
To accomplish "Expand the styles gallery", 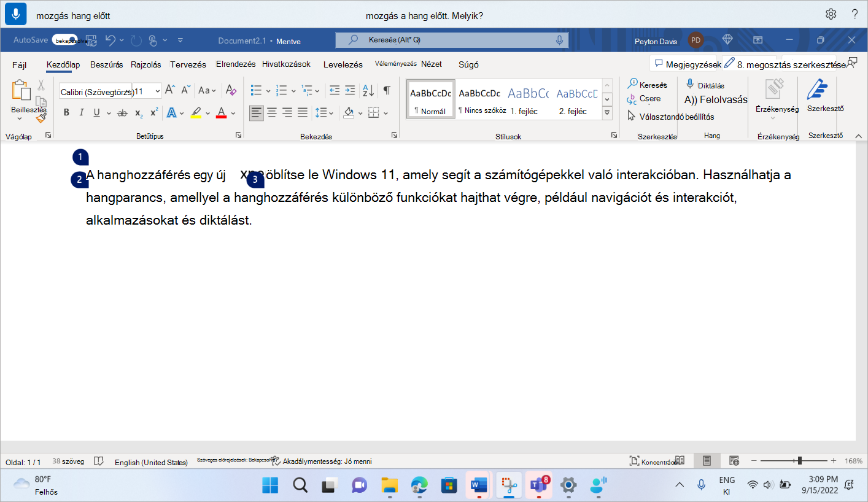I will pyautogui.click(x=607, y=113).
